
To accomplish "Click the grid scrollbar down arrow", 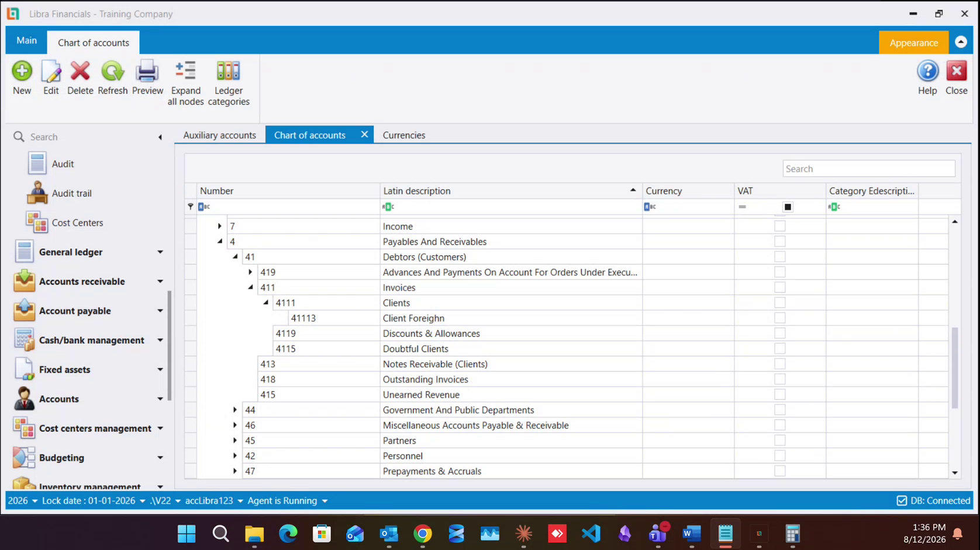I will (954, 473).
